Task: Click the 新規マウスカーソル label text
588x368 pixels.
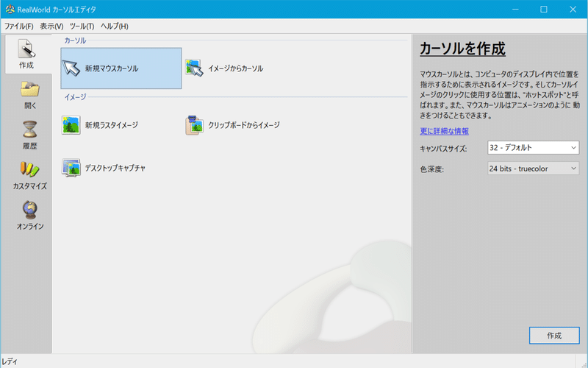Action: point(112,68)
